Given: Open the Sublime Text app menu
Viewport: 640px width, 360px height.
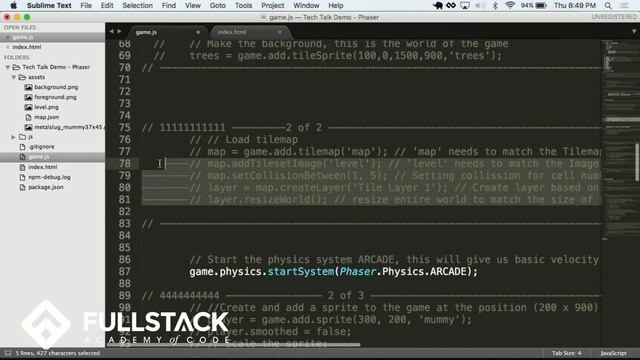Looking at the screenshot, I should 49,5.
